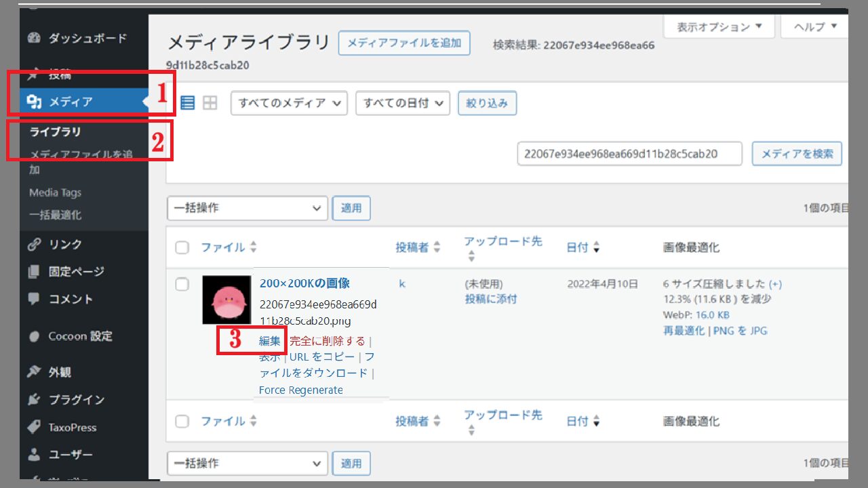The height and width of the screenshot is (488, 868).
Task: Click the media search input field
Action: (x=630, y=154)
